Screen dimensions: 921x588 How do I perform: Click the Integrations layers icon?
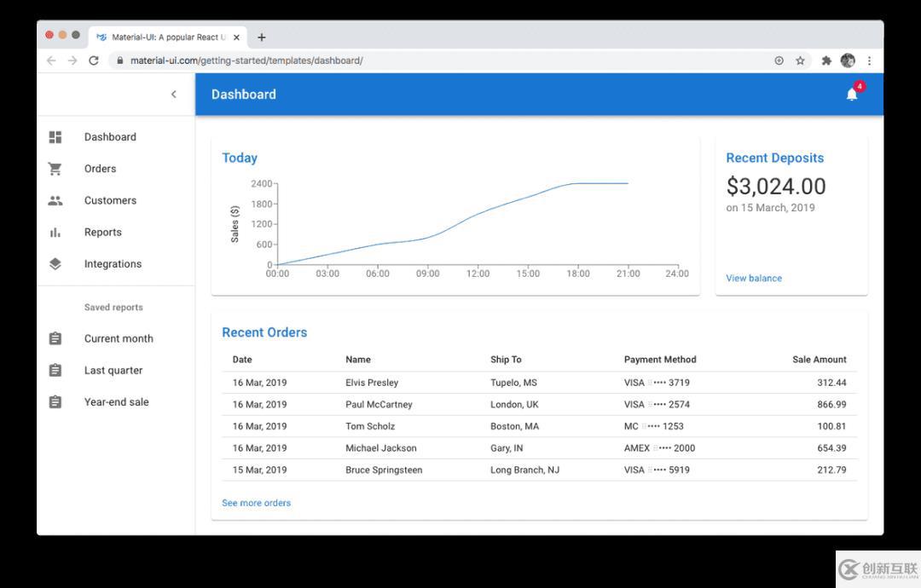tap(55, 264)
